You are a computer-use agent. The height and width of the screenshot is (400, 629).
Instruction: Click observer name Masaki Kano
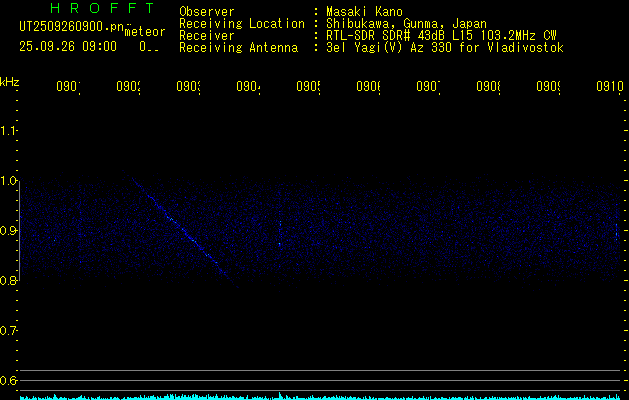coord(364,11)
